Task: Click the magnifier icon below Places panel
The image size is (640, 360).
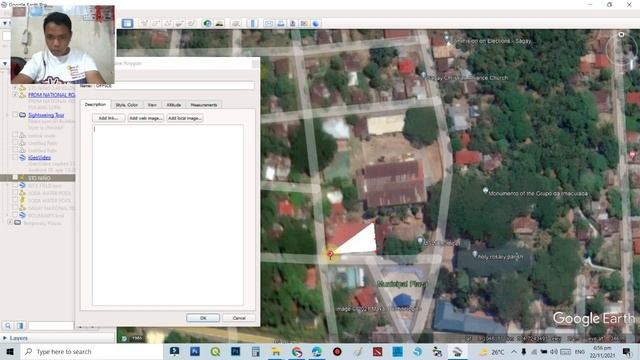Action: (x=8, y=326)
